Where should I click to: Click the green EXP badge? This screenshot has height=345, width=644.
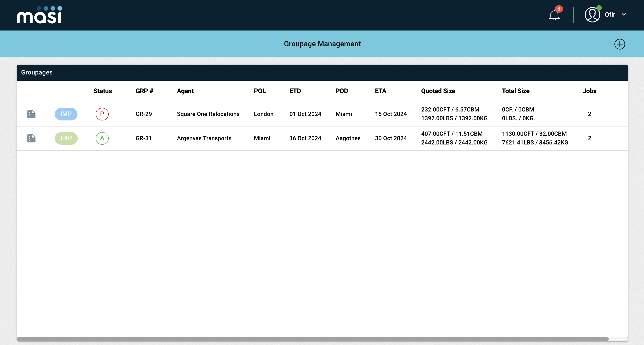coord(66,138)
